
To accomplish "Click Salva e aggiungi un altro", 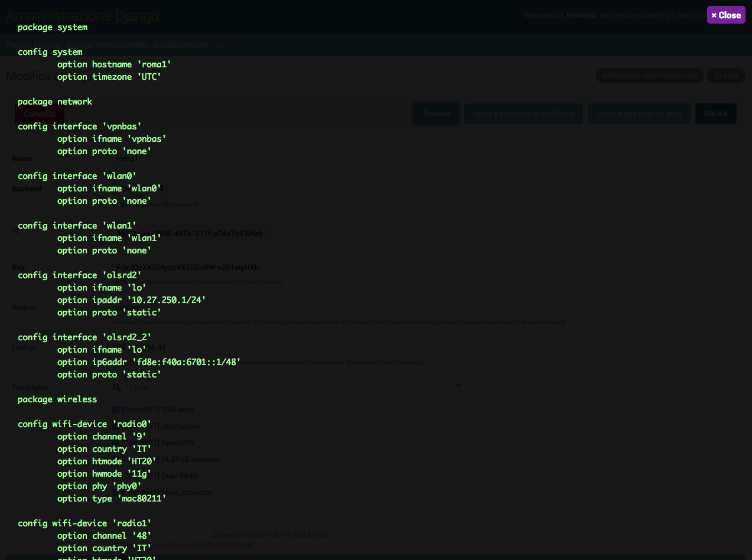I will coord(639,114).
